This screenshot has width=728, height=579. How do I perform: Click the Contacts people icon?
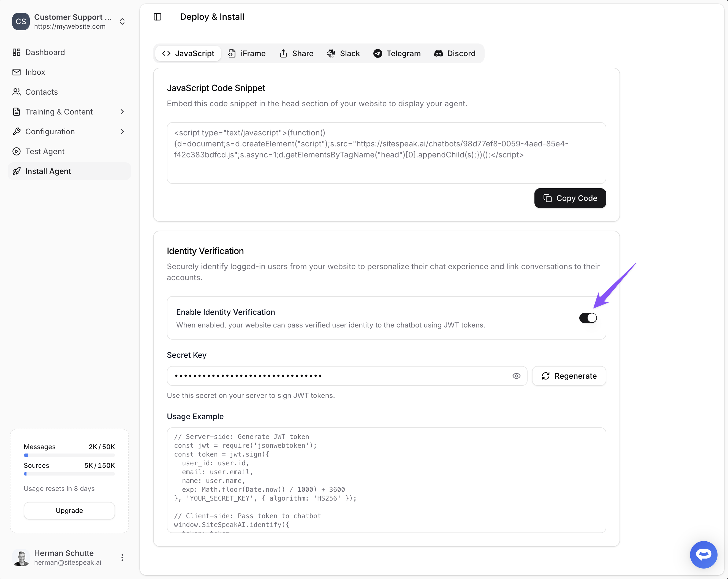tap(16, 92)
